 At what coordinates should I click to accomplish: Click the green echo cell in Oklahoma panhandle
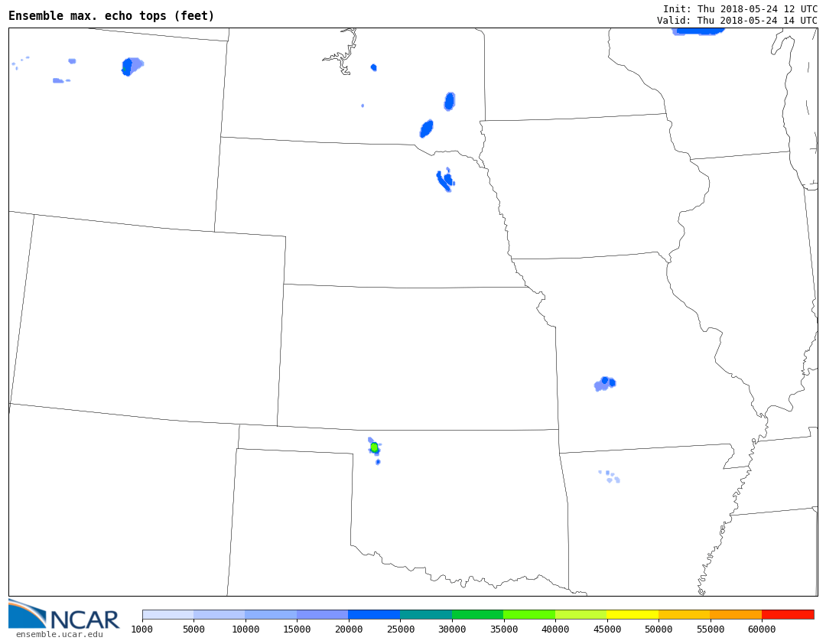(374, 447)
